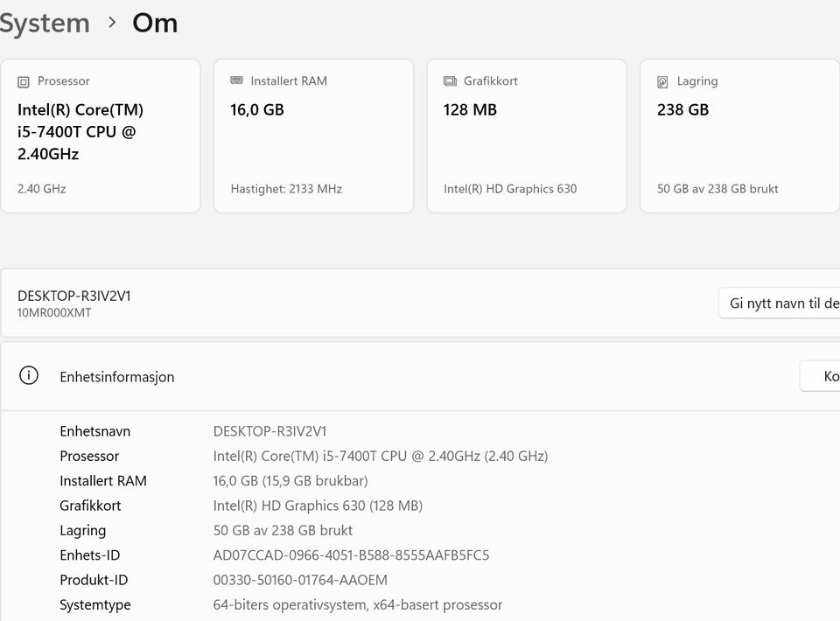Go back to System breadcrumb

tap(45, 23)
